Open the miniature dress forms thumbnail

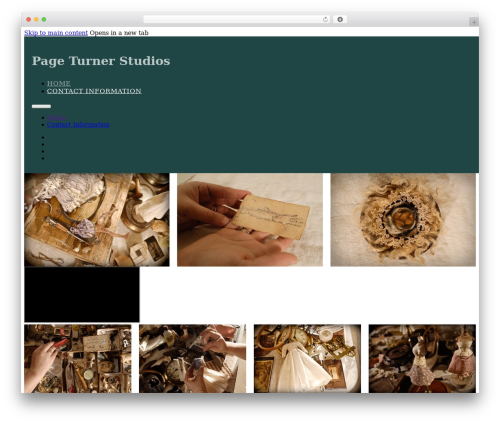pyautogui.click(x=422, y=358)
